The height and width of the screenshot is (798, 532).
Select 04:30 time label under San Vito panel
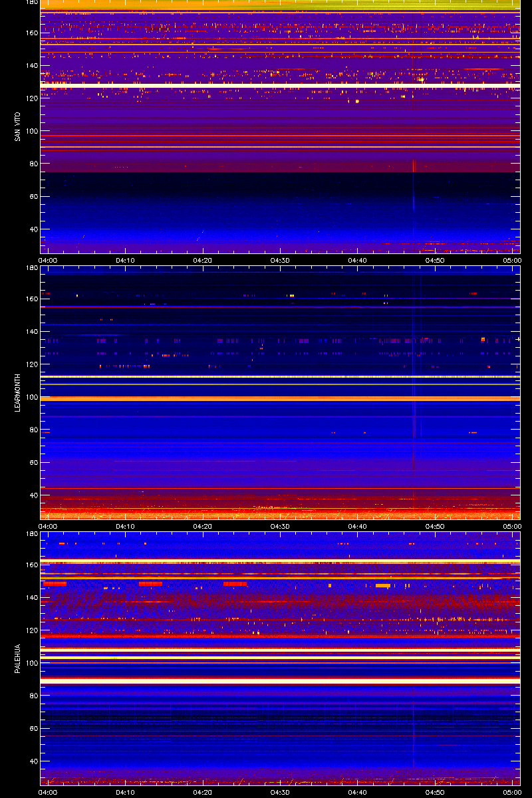tap(280, 260)
